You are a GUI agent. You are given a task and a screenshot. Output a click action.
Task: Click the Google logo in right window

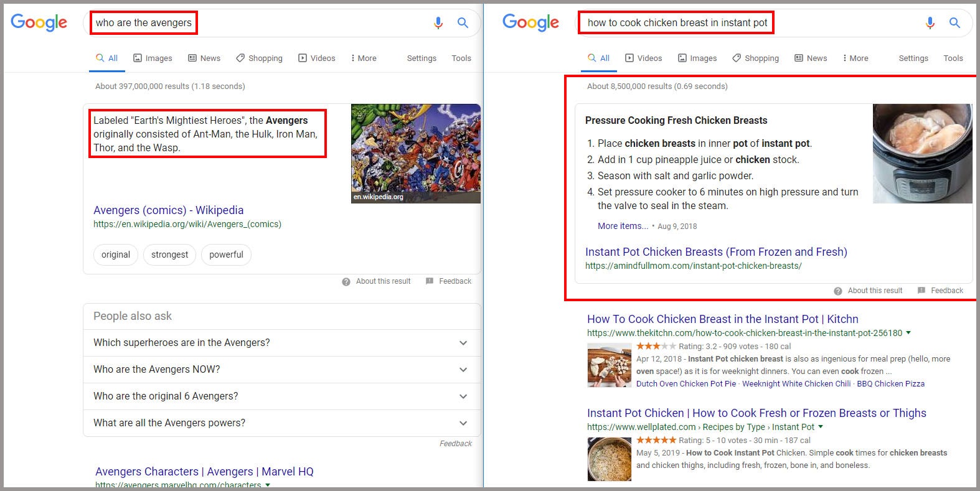pyautogui.click(x=530, y=22)
